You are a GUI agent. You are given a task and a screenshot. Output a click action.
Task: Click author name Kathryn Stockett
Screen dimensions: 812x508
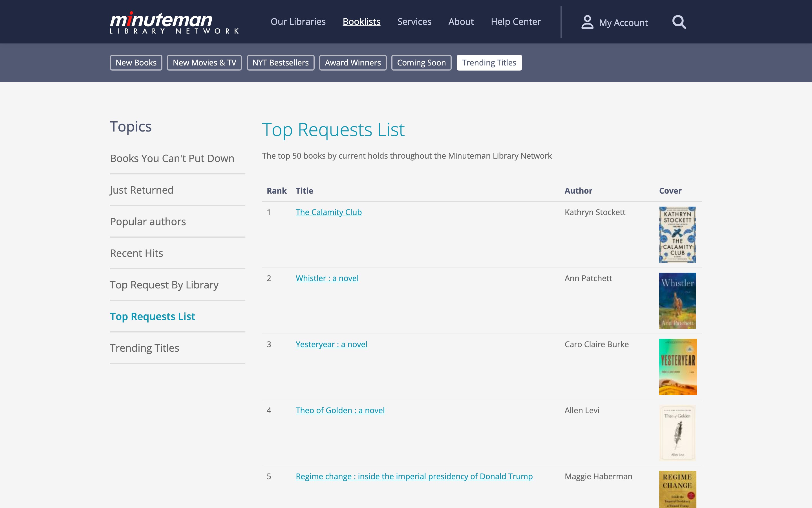click(595, 212)
